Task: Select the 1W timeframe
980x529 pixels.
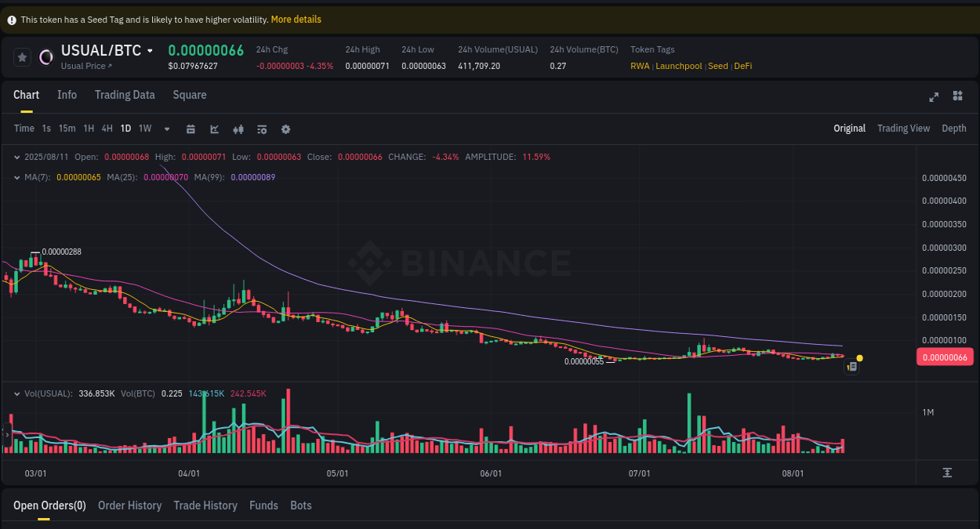Action: click(144, 129)
